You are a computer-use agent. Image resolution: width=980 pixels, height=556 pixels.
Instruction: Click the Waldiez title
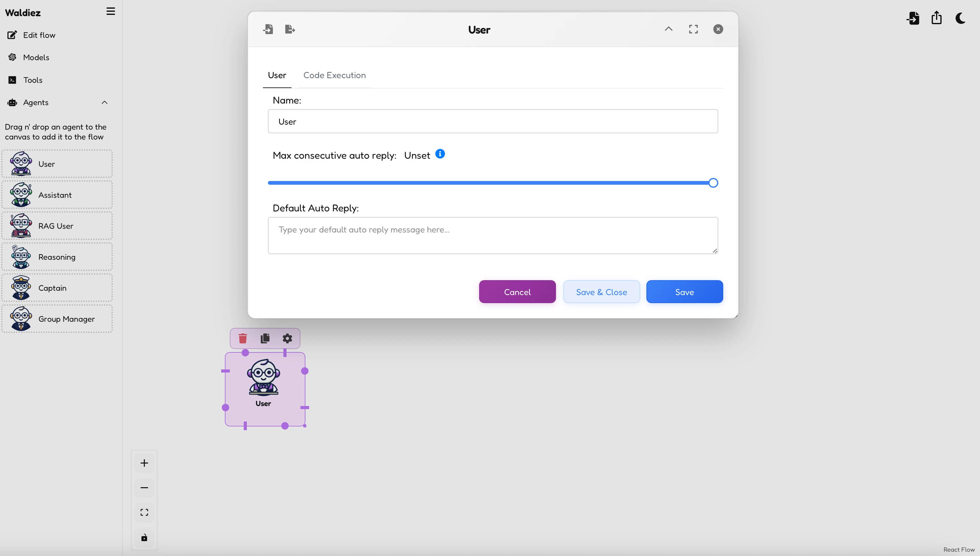[23, 13]
